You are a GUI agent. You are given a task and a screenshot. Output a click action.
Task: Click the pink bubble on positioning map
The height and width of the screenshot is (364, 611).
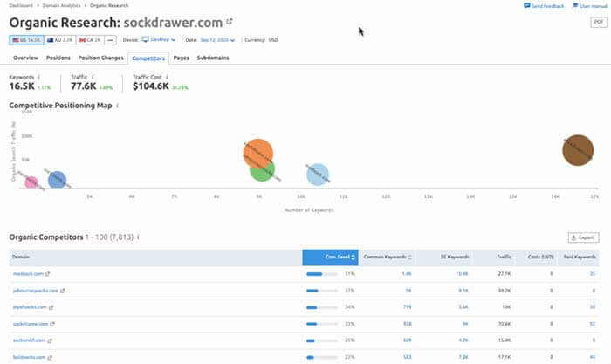31,182
